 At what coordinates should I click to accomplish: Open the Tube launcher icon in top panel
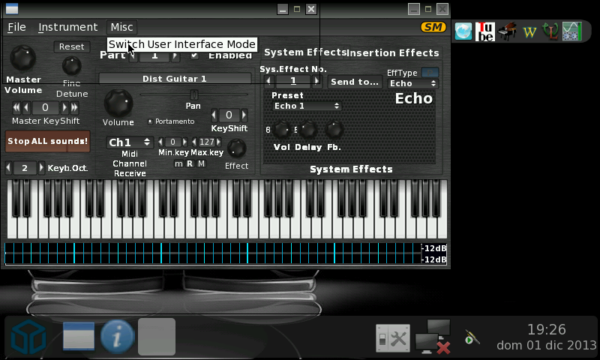pyautogui.click(x=485, y=31)
